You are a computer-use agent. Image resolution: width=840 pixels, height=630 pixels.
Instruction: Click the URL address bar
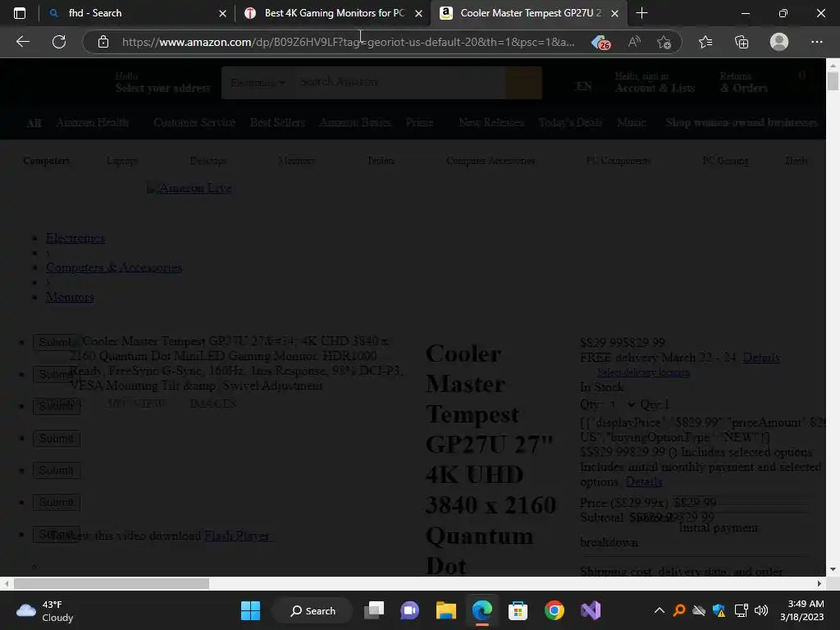tap(348, 42)
